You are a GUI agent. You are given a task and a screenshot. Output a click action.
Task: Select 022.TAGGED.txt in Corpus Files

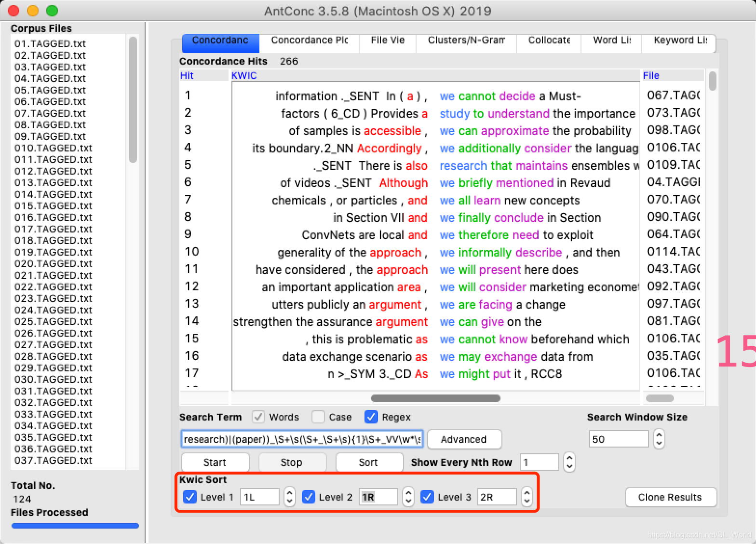[53, 287]
